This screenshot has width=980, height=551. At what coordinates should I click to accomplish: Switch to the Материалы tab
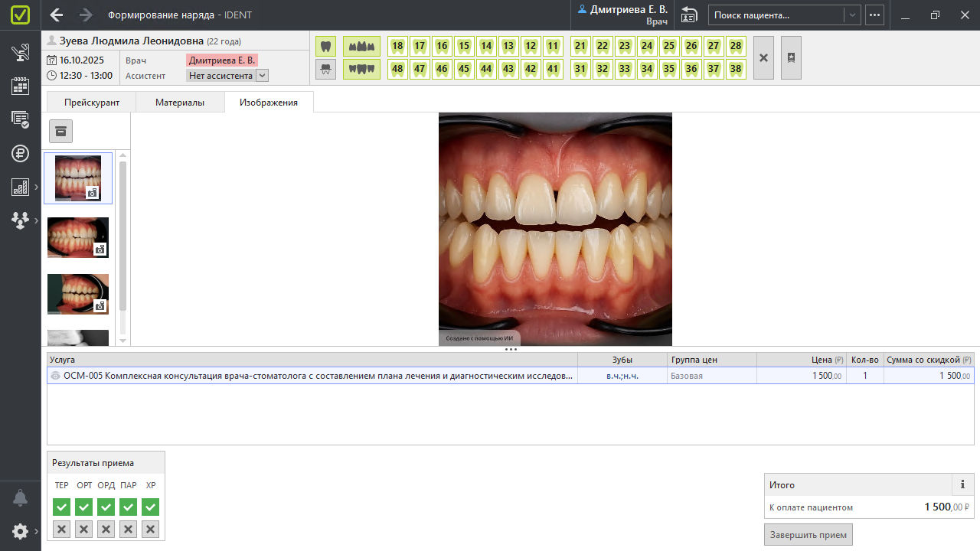180,103
